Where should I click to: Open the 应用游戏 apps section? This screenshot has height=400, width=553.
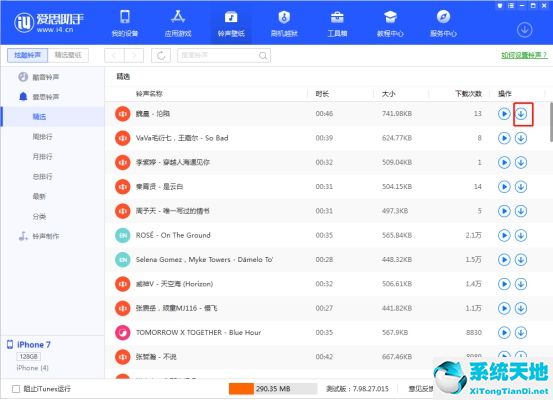[x=178, y=23]
